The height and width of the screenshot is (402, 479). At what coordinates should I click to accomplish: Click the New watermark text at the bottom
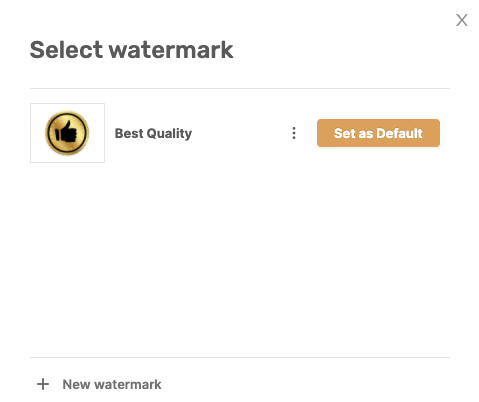point(112,384)
